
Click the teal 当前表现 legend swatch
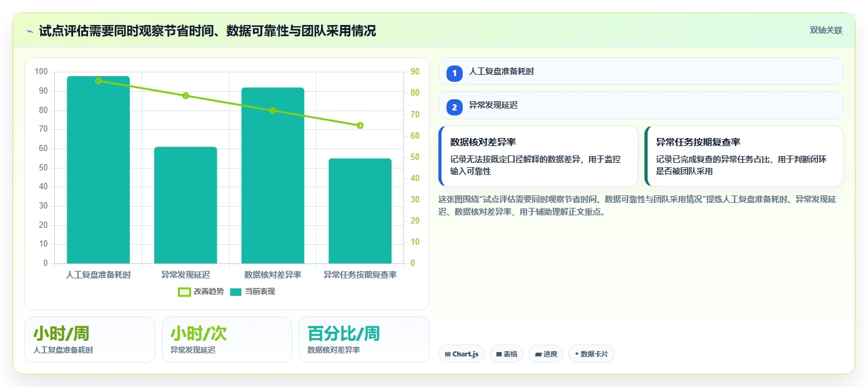[x=236, y=291]
